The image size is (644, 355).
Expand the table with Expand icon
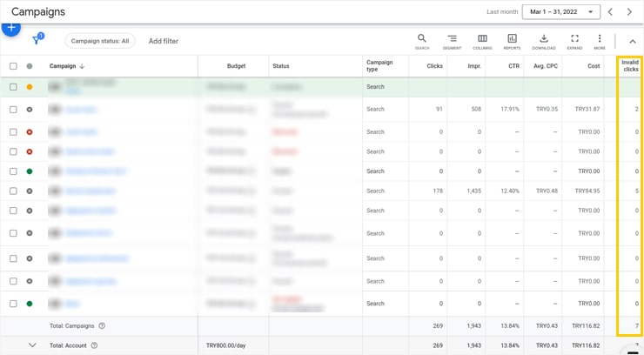point(574,40)
